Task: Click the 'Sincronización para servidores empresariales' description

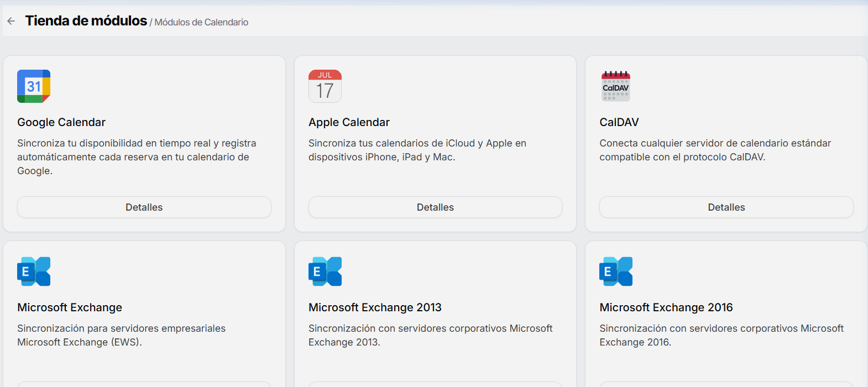Action: pos(121,335)
